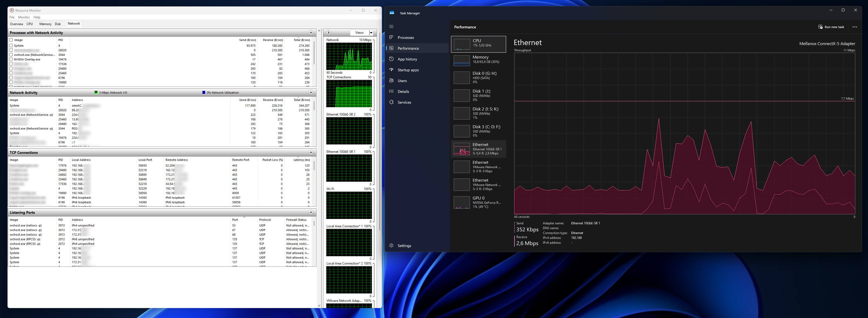The image size is (868, 318).
Task: Open the Monitor menu
Action: point(23,17)
